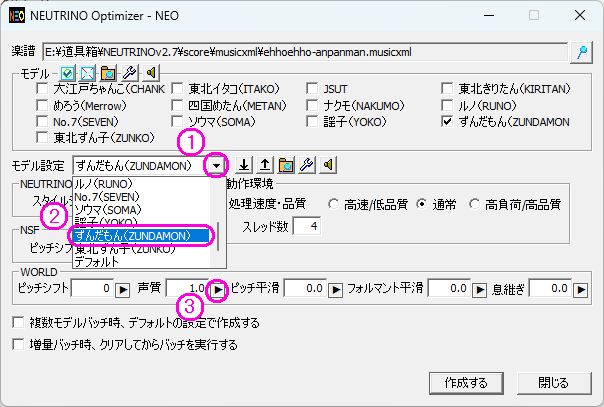This screenshot has width=604, height=407.
Task: Click arrow button next to 声質 value
Action: click(x=218, y=289)
